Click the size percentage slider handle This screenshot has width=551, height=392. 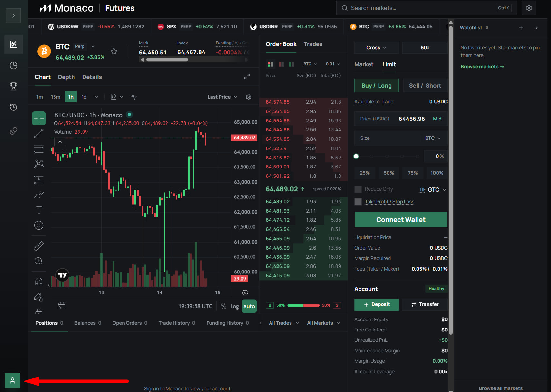(356, 156)
